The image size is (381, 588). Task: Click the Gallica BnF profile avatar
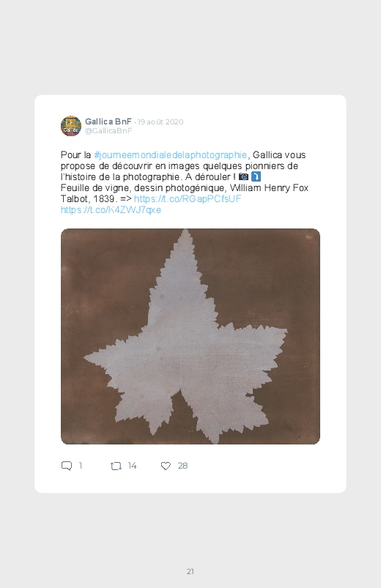point(71,126)
